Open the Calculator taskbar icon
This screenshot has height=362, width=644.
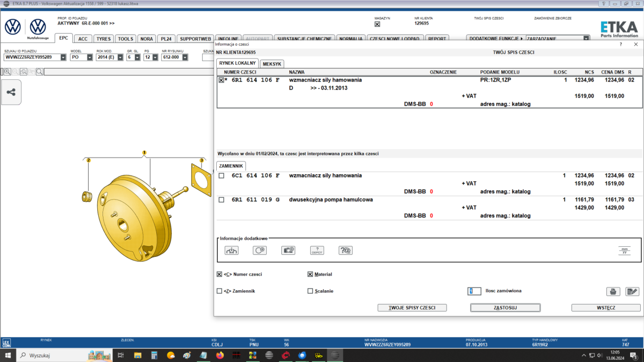(x=154, y=355)
